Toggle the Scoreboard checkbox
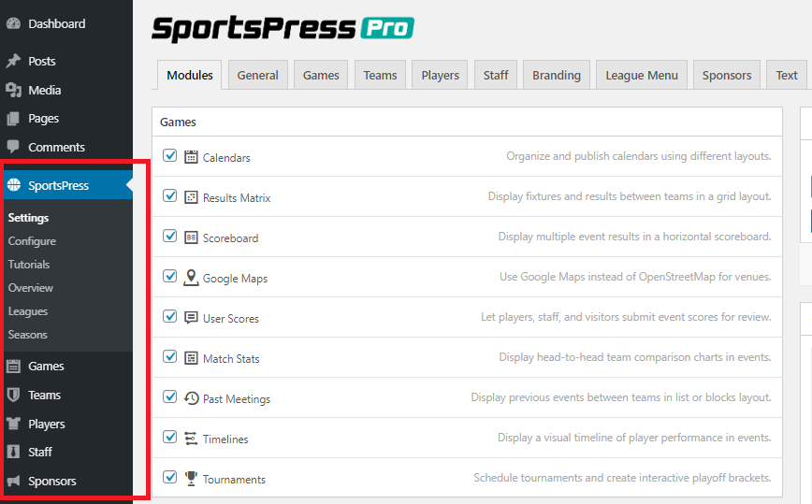This screenshot has width=812, height=504. 170,236
